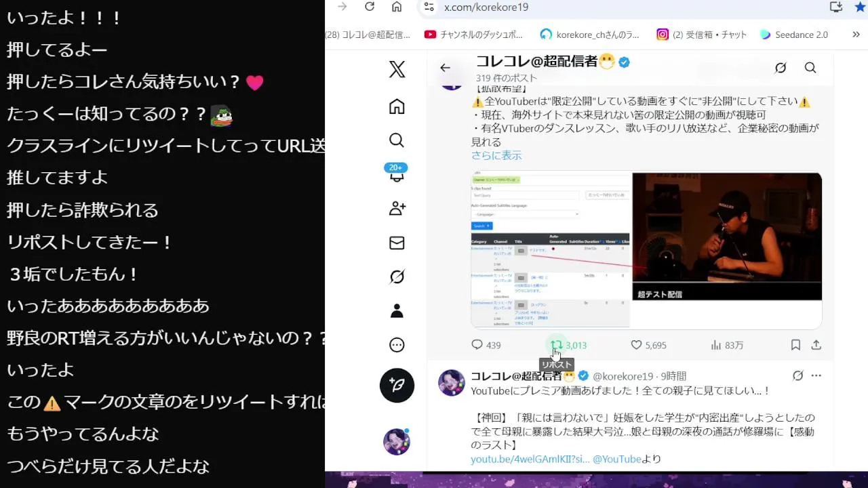Image resolution: width=868 pixels, height=488 pixels.
Task: Click @korekore19 handle on the 9時間 post
Action: (623, 376)
